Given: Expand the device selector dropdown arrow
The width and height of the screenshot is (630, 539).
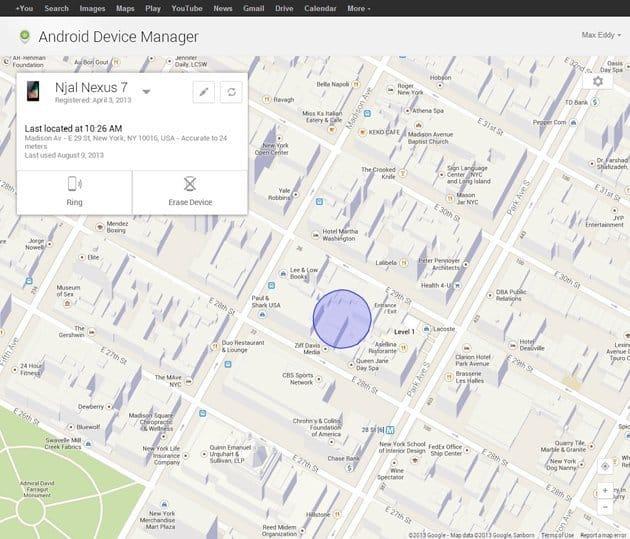Looking at the screenshot, I should coord(146,92).
